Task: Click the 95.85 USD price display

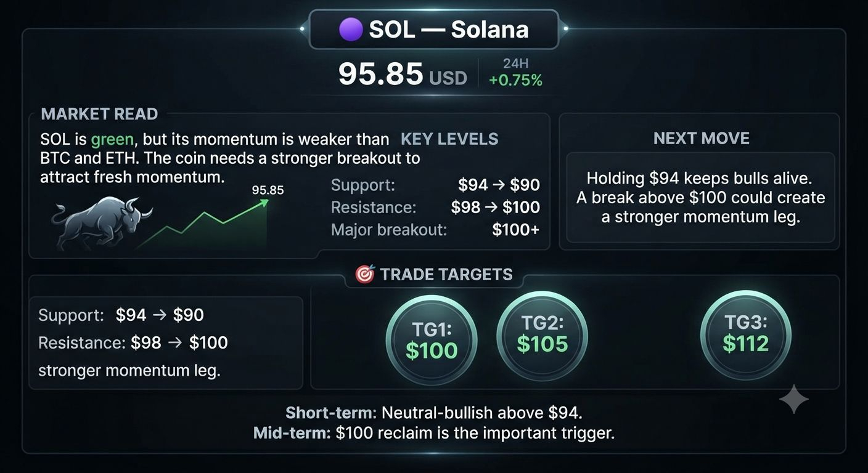Action: tap(403, 75)
